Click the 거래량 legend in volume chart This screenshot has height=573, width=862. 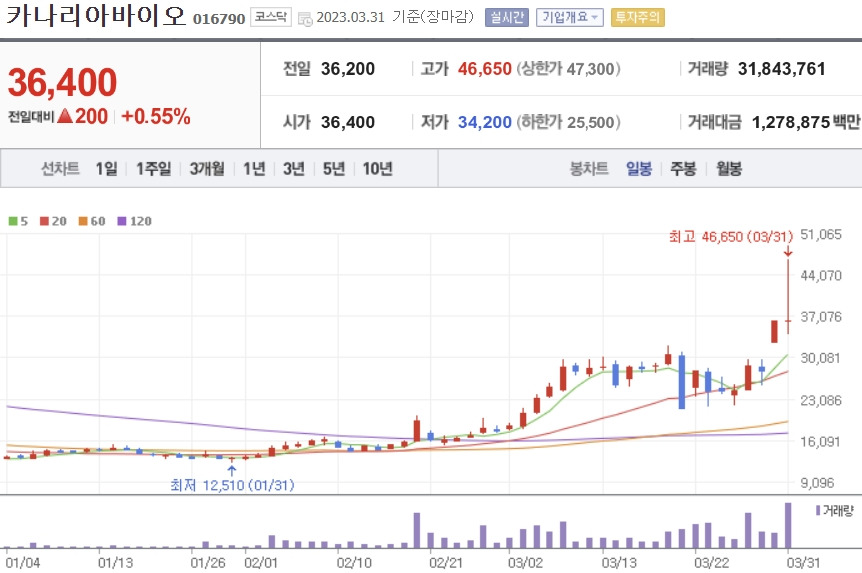(x=835, y=511)
